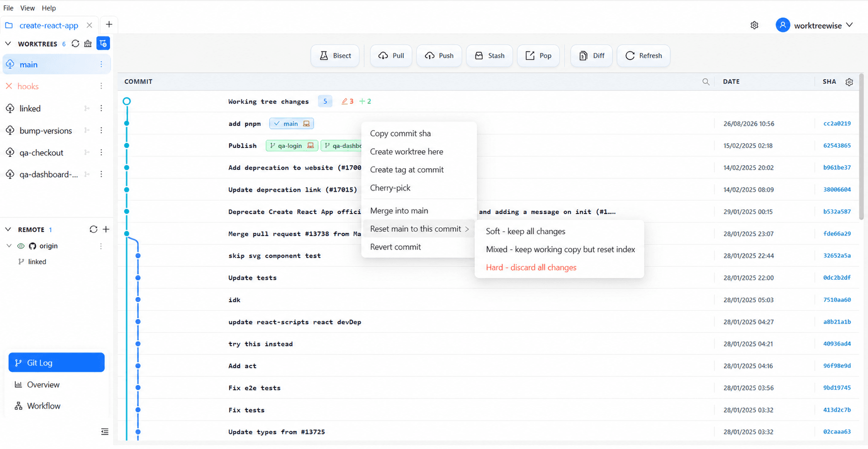Click the prune worktrees icon in WORKTREES header

pos(88,44)
